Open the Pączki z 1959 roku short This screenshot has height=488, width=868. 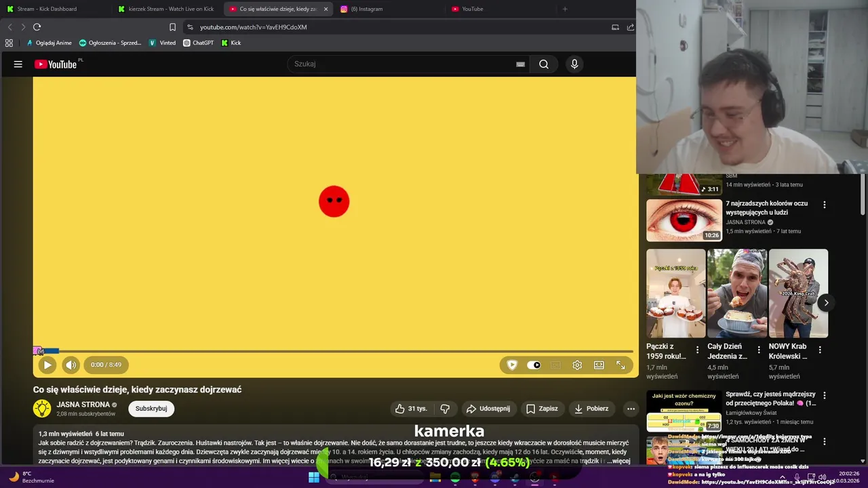pyautogui.click(x=676, y=293)
